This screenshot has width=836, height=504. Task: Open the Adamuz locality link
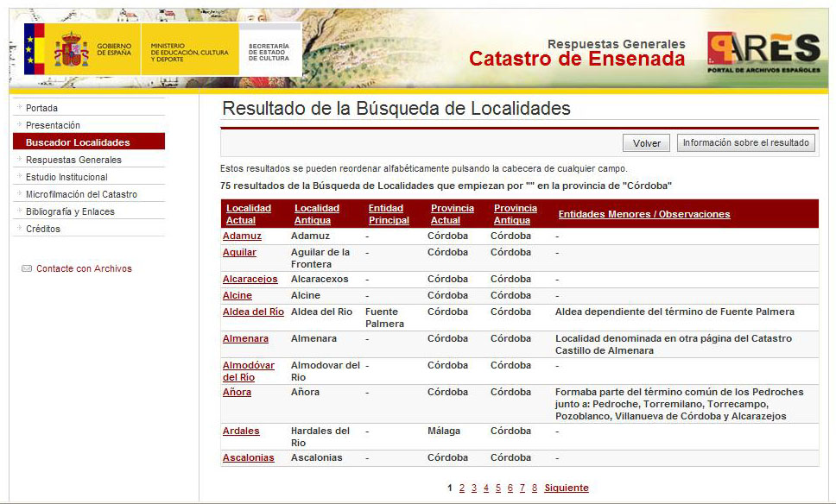[242, 236]
